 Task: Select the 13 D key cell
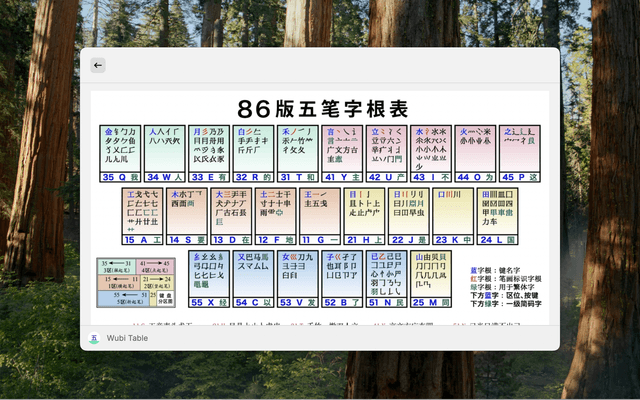[231, 216]
